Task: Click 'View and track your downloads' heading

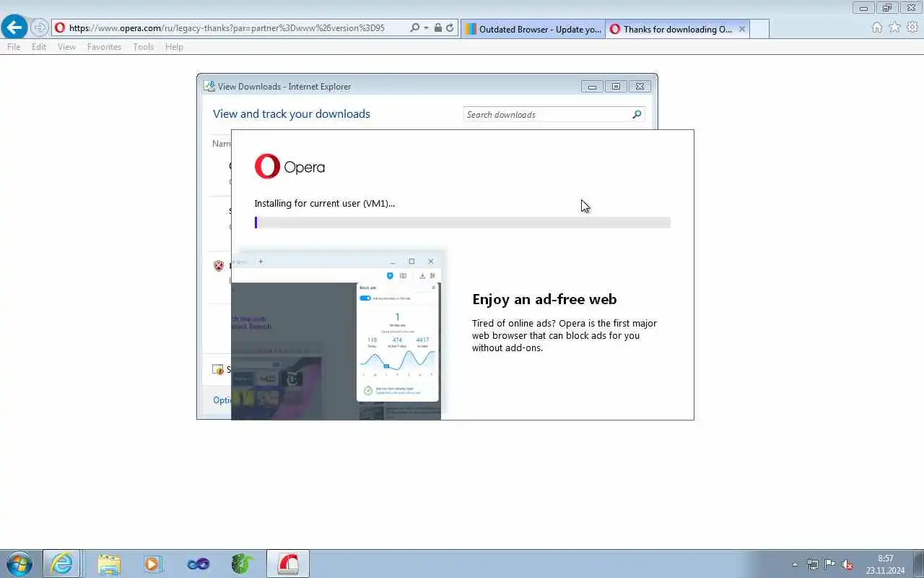Action: pyautogui.click(x=292, y=114)
